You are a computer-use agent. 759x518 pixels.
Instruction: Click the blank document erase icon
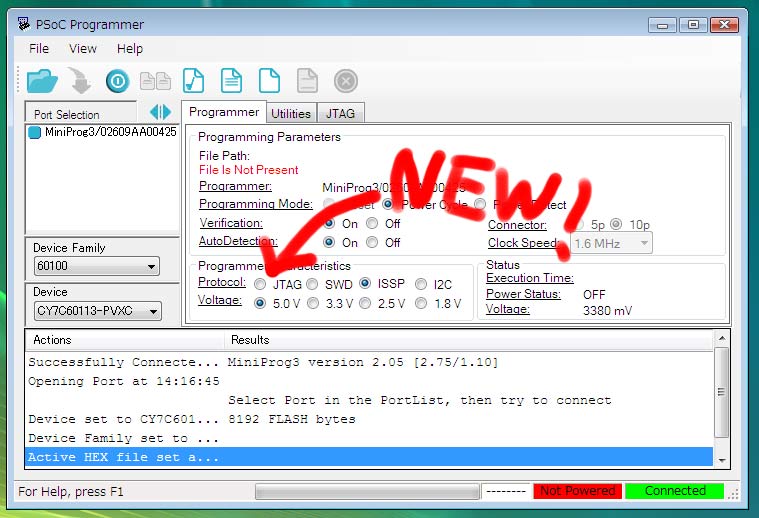(x=269, y=80)
